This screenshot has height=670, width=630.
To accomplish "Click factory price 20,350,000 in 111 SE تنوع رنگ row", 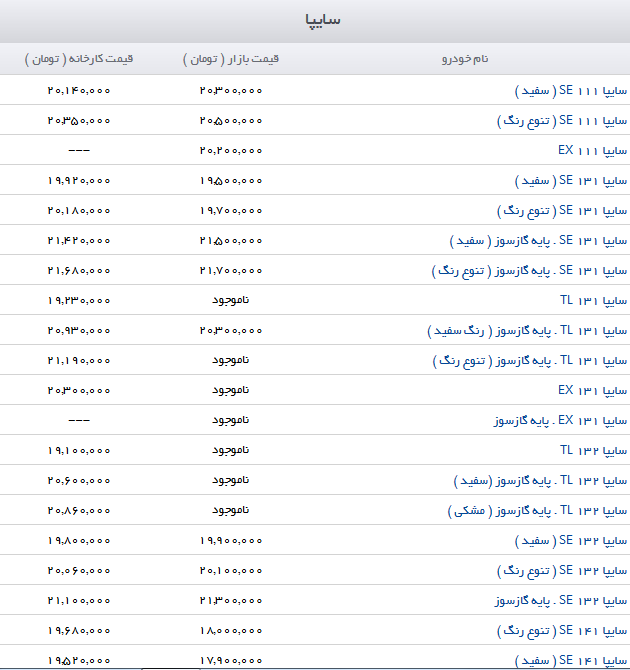I will (x=79, y=120).
